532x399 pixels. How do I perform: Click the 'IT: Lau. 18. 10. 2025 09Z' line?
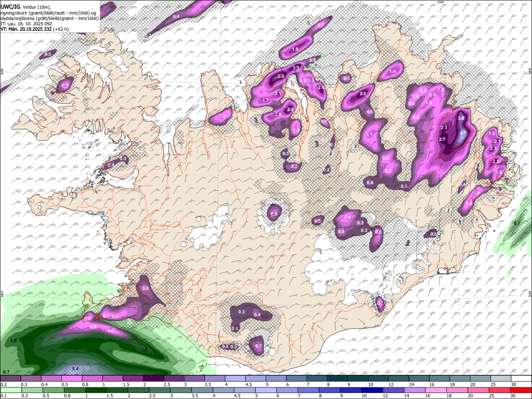point(27,24)
